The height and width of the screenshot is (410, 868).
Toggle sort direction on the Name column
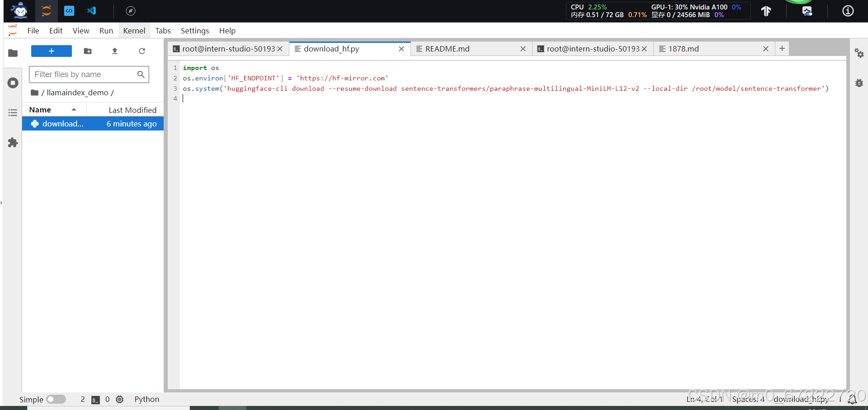74,109
